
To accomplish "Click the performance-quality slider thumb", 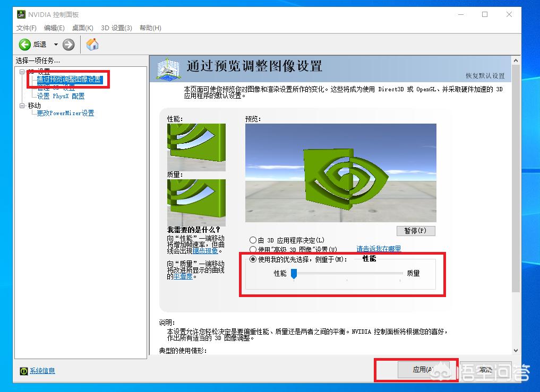I will pos(294,274).
